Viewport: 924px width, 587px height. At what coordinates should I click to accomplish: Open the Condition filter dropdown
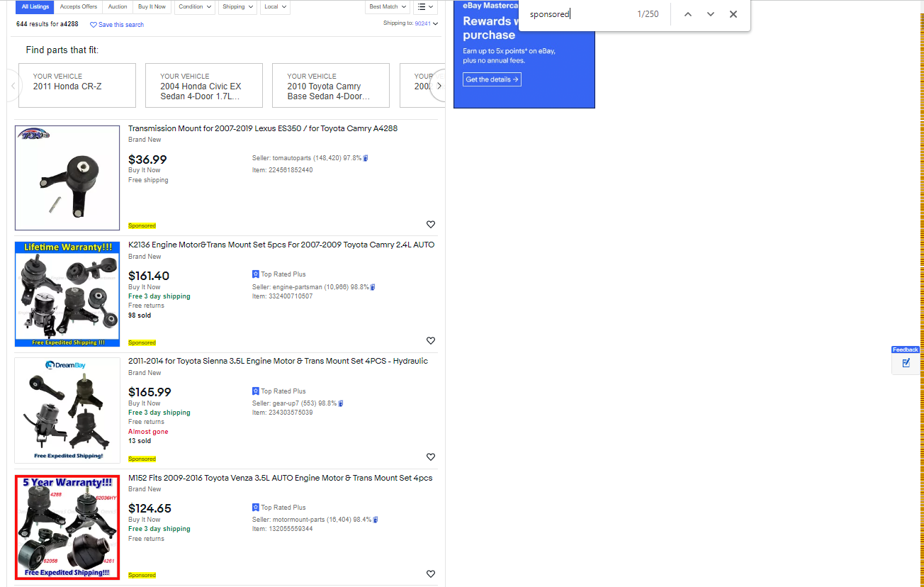tap(196, 7)
